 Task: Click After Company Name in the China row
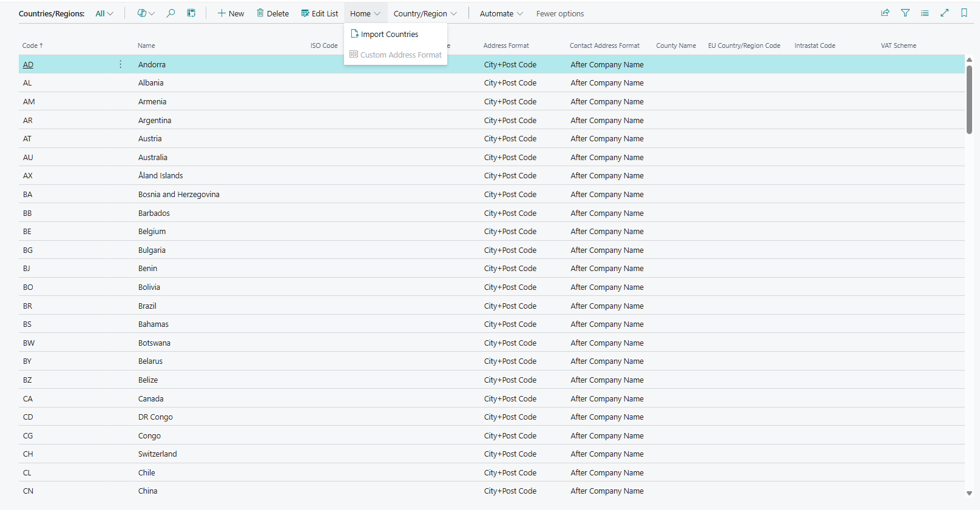(x=607, y=491)
